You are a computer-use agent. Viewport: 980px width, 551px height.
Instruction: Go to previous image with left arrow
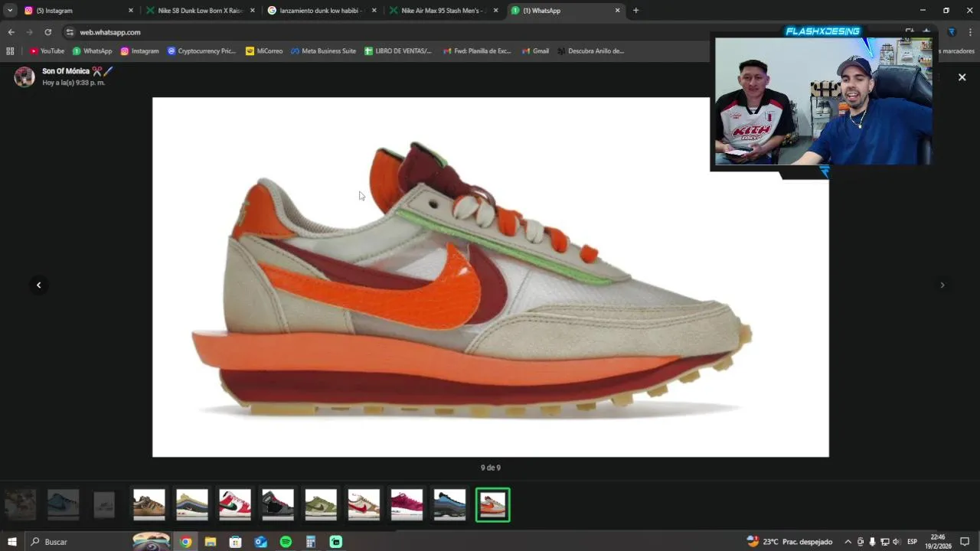pyautogui.click(x=38, y=285)
